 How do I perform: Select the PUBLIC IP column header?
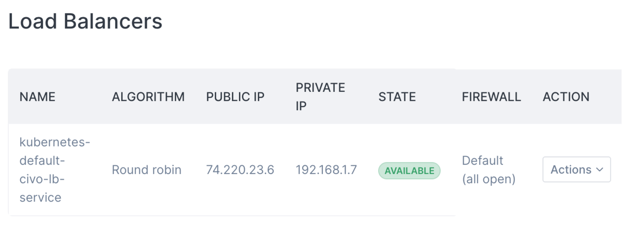pos(235,97)
